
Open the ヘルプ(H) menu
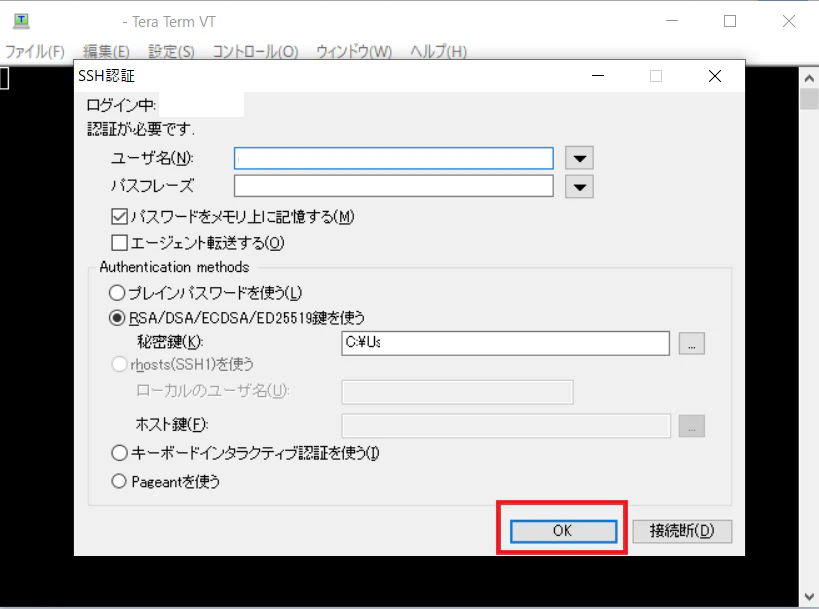(438, 52)
